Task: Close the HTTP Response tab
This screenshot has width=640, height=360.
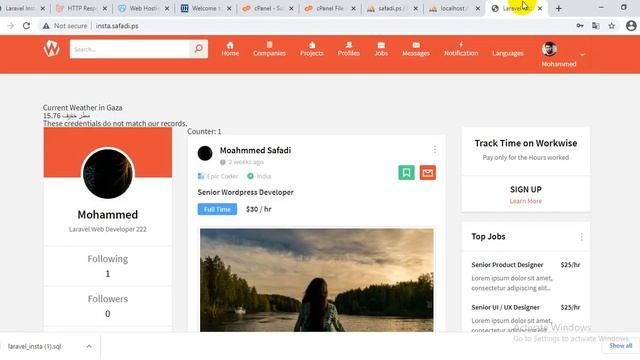Action: 105,8
